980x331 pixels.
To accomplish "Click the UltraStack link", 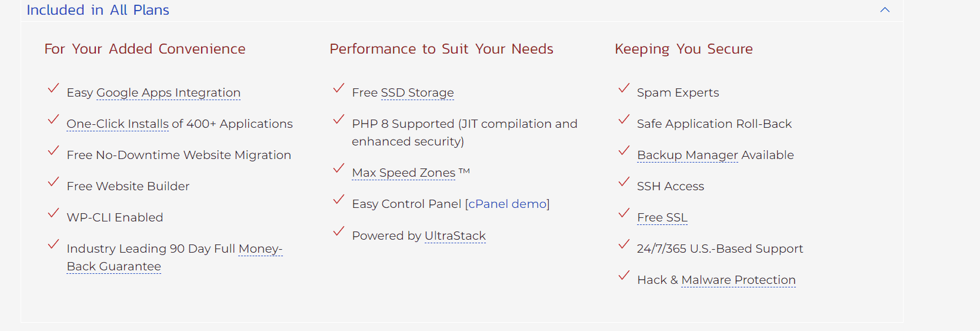I will point(455,236).
